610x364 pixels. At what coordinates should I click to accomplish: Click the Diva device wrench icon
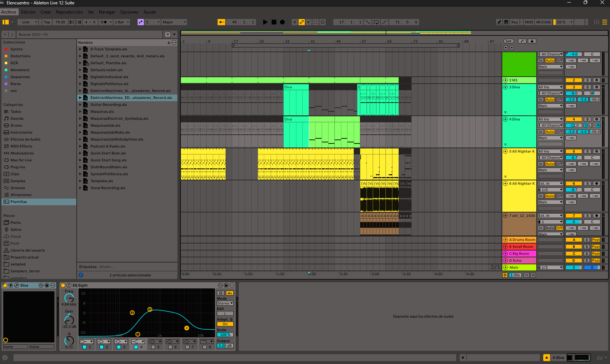[16, 286]
